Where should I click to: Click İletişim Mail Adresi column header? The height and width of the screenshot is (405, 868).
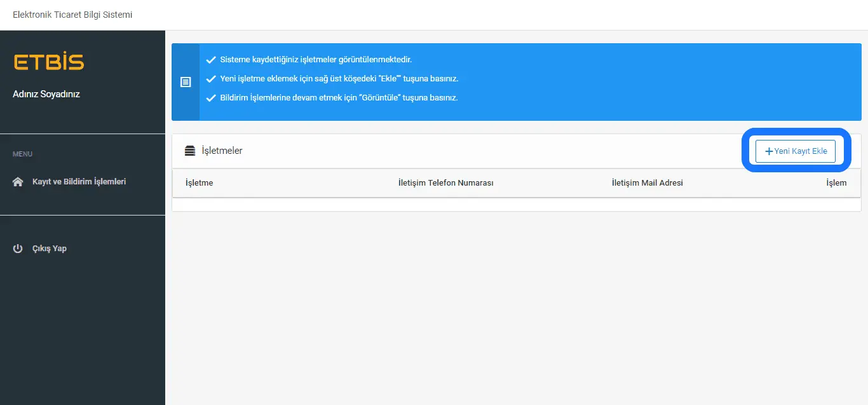point(647,183)
